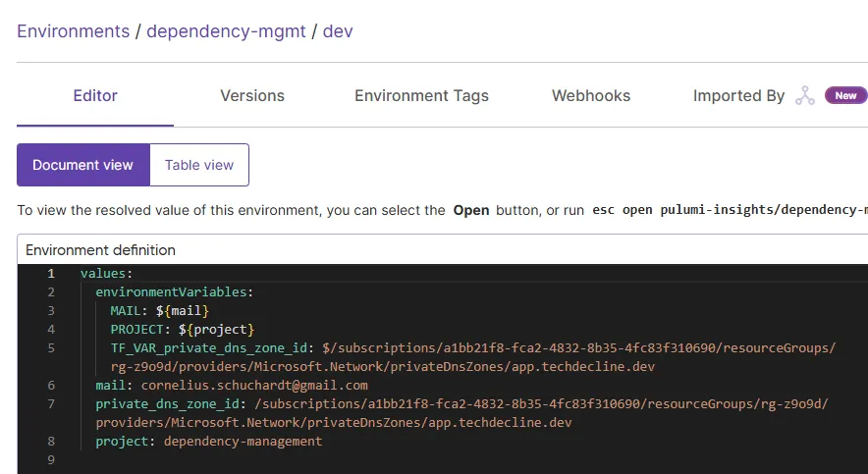Click cornelius.schuchardt@gmail.com value

click(254, 385)
